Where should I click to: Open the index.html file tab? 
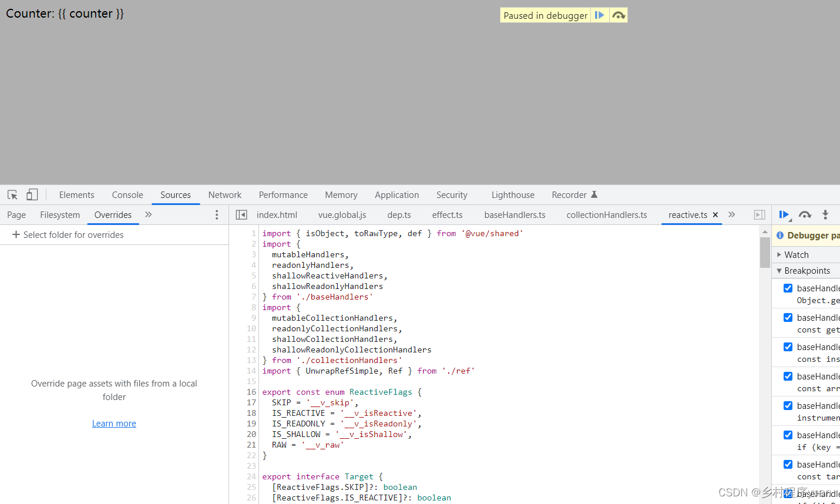tap(277, 215)
